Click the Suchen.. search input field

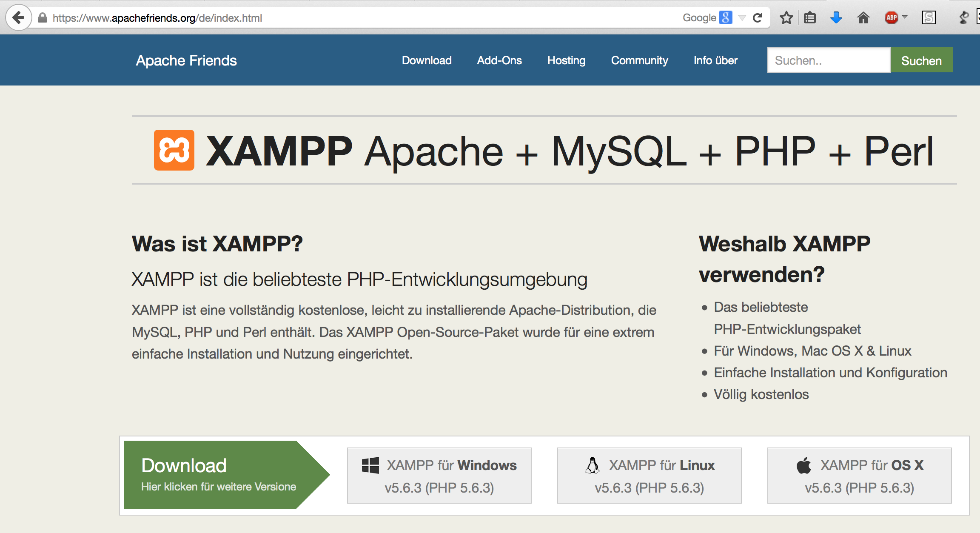pos(829,60)
